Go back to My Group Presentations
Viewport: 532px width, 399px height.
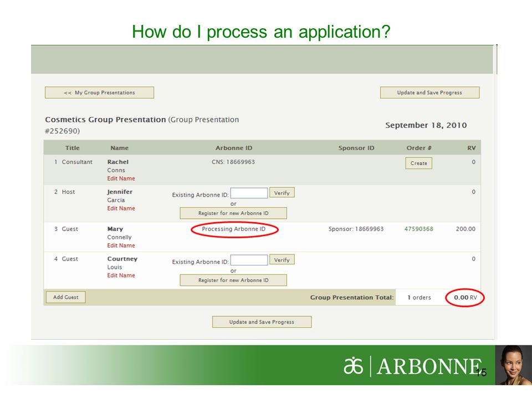pyautogui.click(x=99, y=93)
